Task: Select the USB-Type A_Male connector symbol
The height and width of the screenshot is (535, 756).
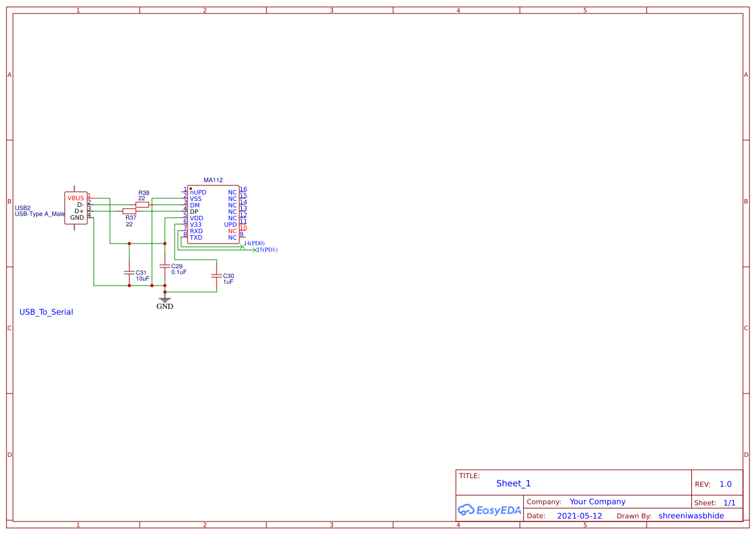Action: click(76, 207)
